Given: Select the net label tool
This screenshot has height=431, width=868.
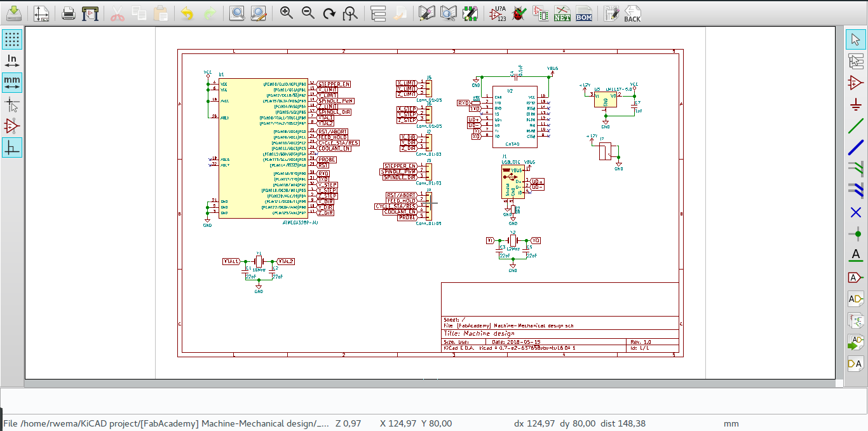Looking at the screenshot, I should click(x=856, y=256).
